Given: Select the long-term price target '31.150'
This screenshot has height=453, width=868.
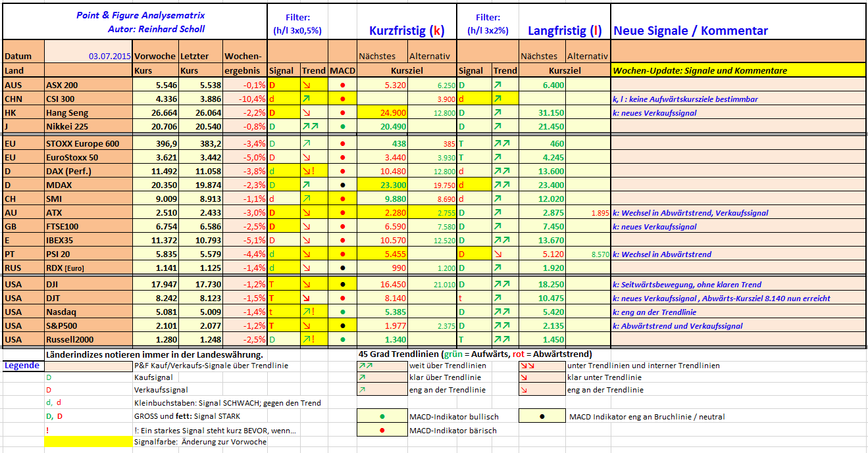Looking at the screenshot, I should pyautogui.click(x=551, y=113).
